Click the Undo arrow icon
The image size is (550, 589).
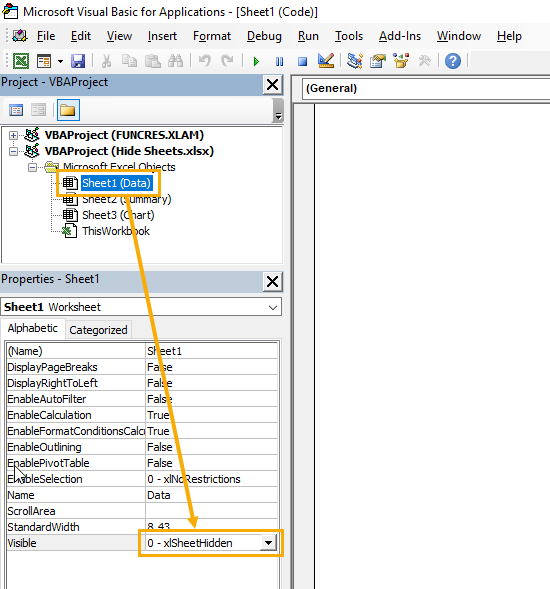tap(204, 60)
